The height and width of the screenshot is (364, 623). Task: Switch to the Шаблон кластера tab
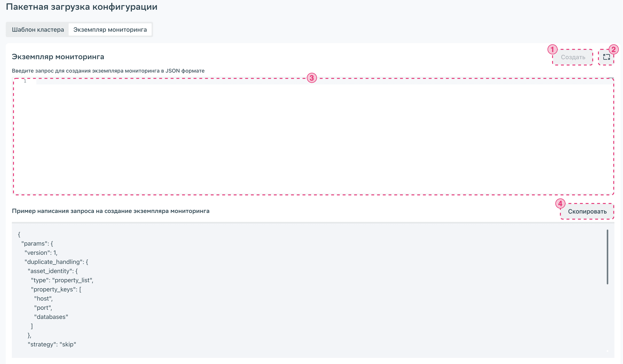point(38,30)
